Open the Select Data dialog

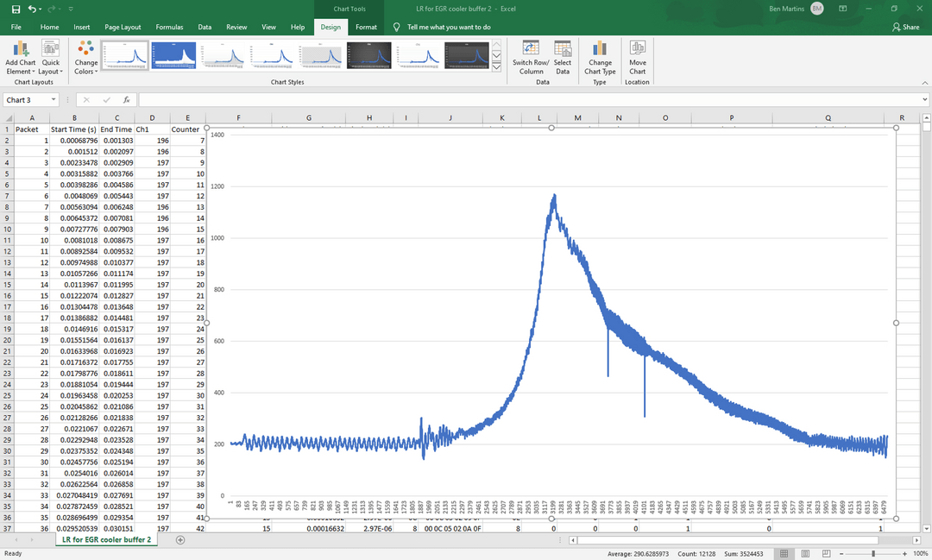point(563,58)
